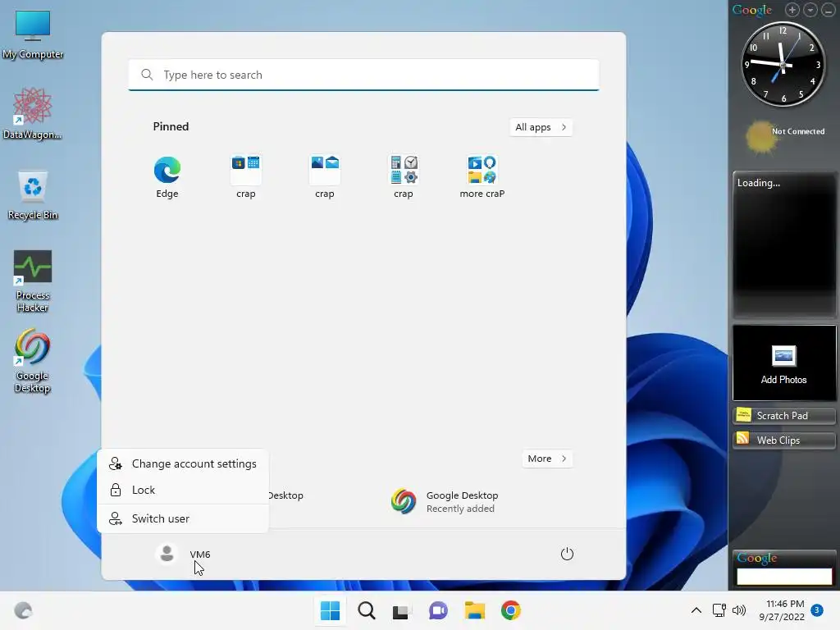Click the sidebar minimize button
The image size is (840, 630).
click(x=829, y=10)
